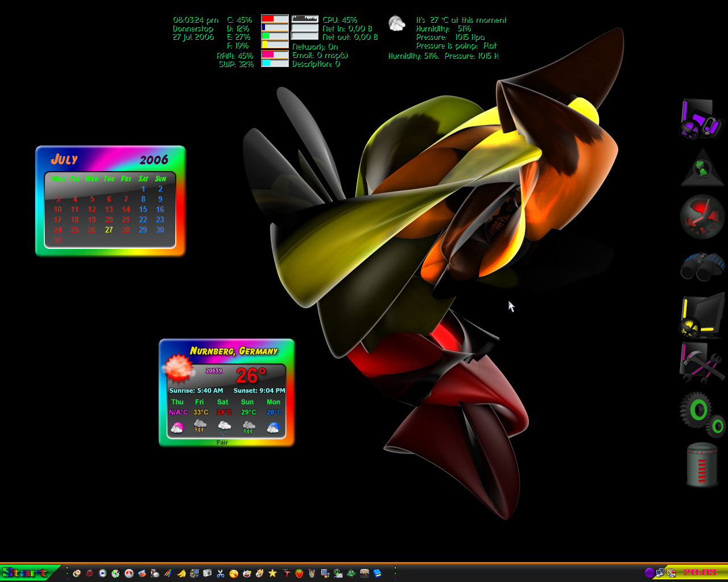Click the 20659 link in weather widget
The width and height of the screenshot is (728, 582).
214,371
